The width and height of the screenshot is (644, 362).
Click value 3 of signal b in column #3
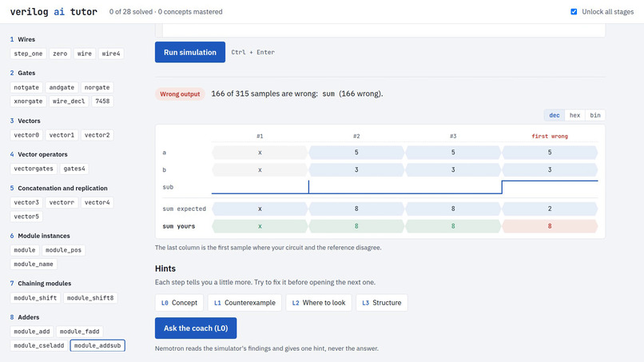coord(453,169)
